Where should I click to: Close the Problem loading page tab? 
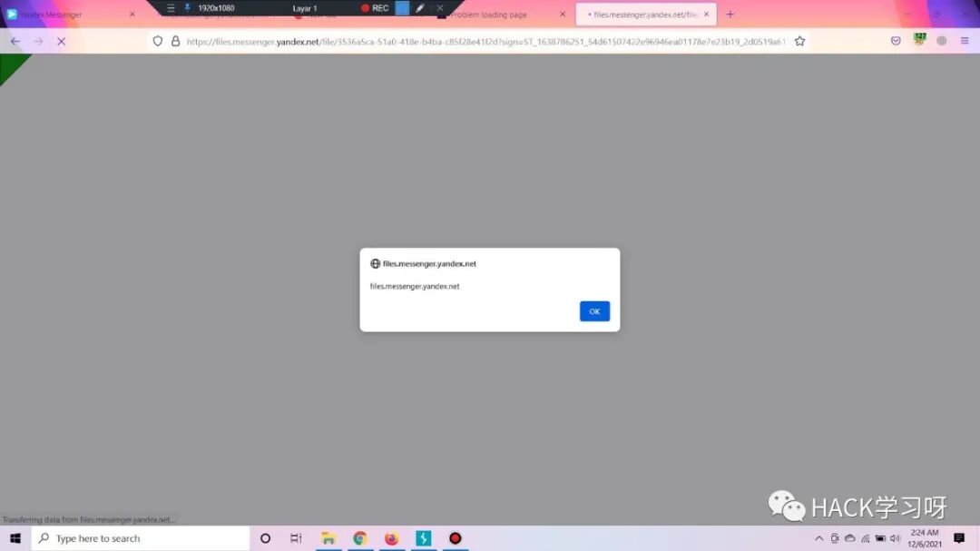[x=563, y=15]
